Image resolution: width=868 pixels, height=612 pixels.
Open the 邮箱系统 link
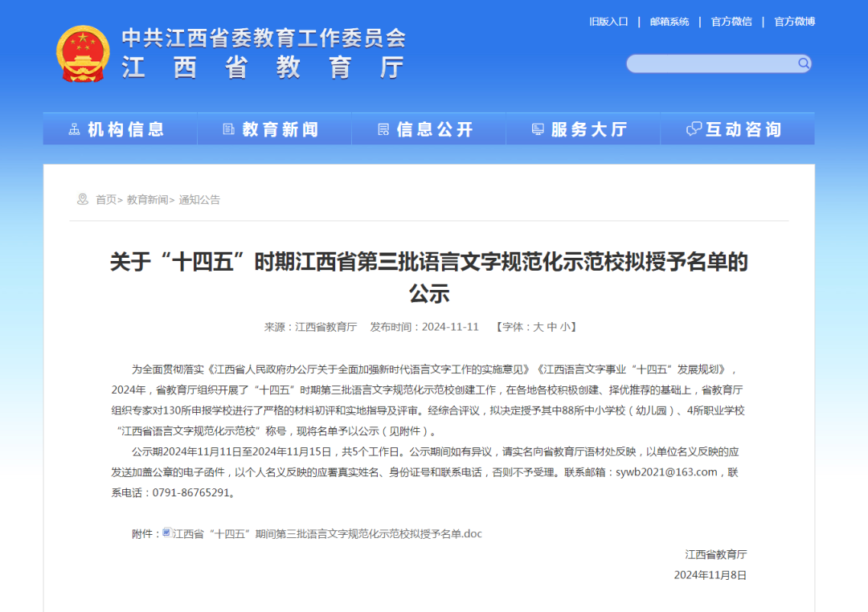(669, 22)
